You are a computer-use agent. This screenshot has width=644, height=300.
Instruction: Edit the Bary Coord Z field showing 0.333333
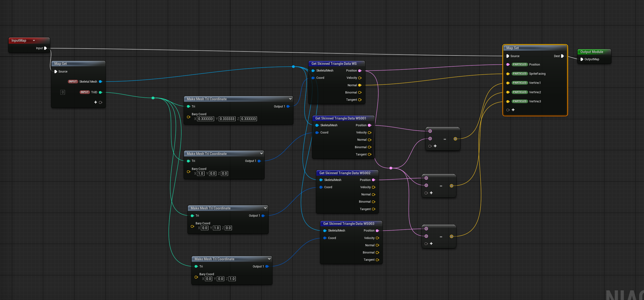249,119
